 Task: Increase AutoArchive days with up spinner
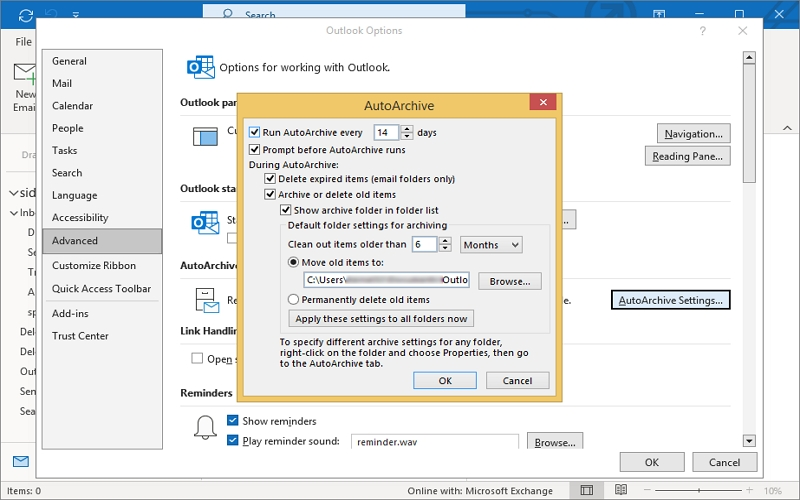pyautogui.click(x=407, y=129)
